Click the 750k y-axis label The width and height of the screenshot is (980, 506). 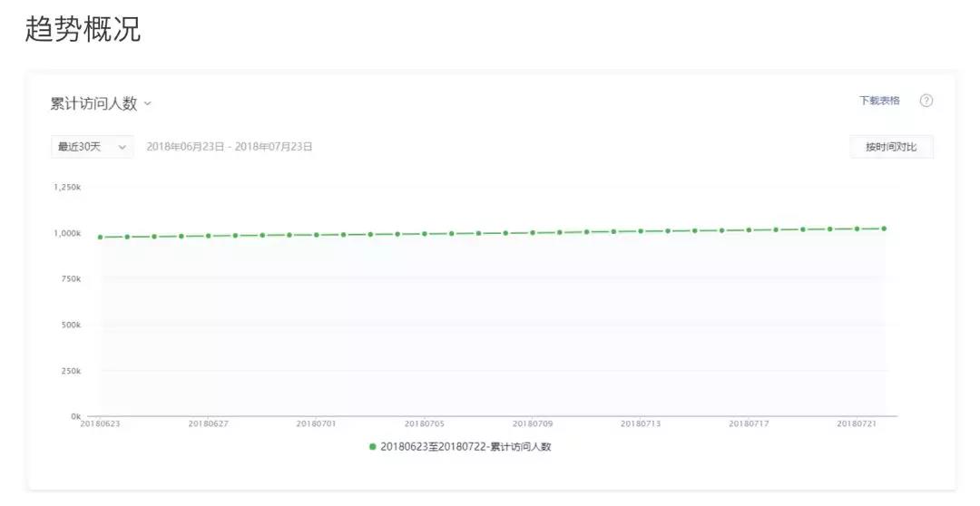point(72,278)
